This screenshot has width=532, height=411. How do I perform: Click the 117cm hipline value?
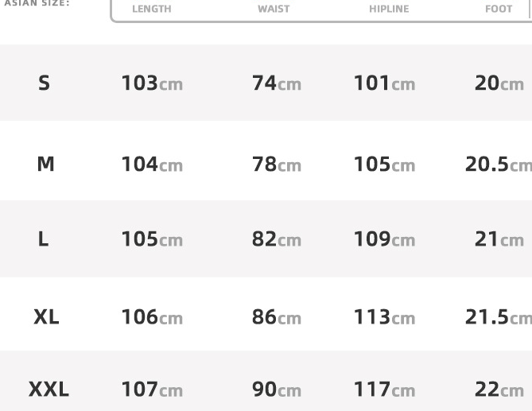384,390
